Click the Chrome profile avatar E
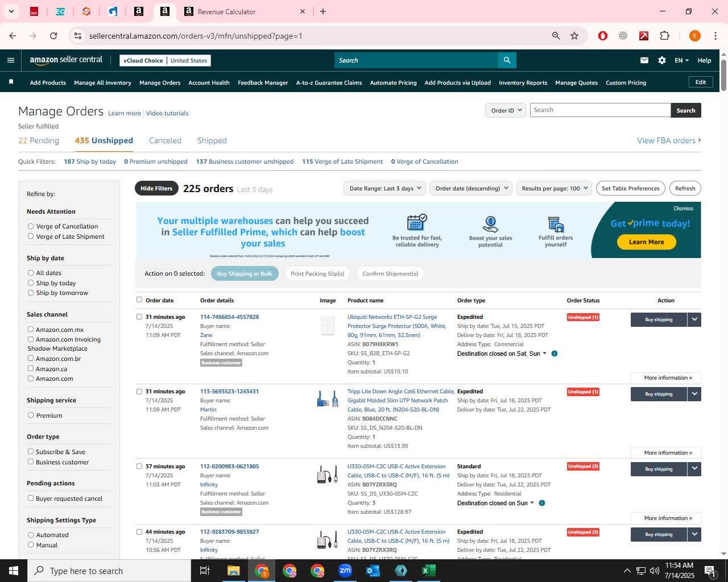Image resolution: width=728 pixels, height=582 pixels. [694, 36]
